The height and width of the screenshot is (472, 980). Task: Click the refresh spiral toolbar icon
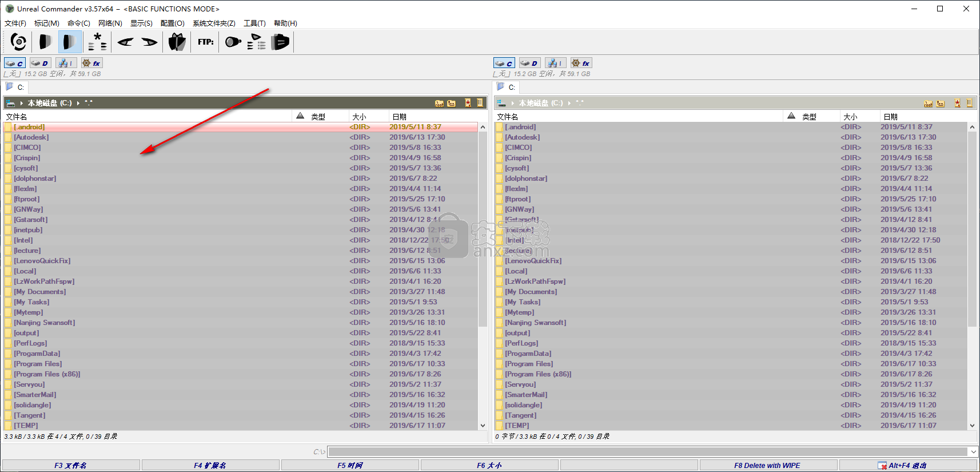coord(18,42)
